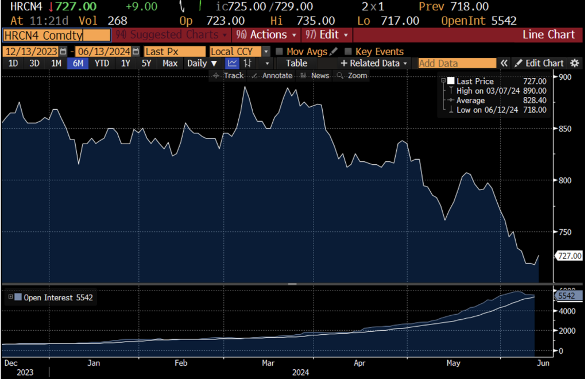Click the chart settings gear icon
This screenshot has height=379, width=588.
click(575, 63)
